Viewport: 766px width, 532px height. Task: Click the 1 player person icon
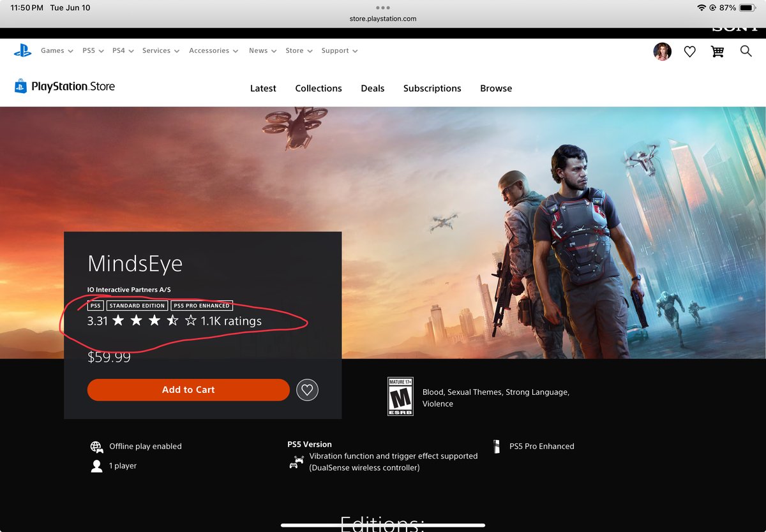pos(96,466)
